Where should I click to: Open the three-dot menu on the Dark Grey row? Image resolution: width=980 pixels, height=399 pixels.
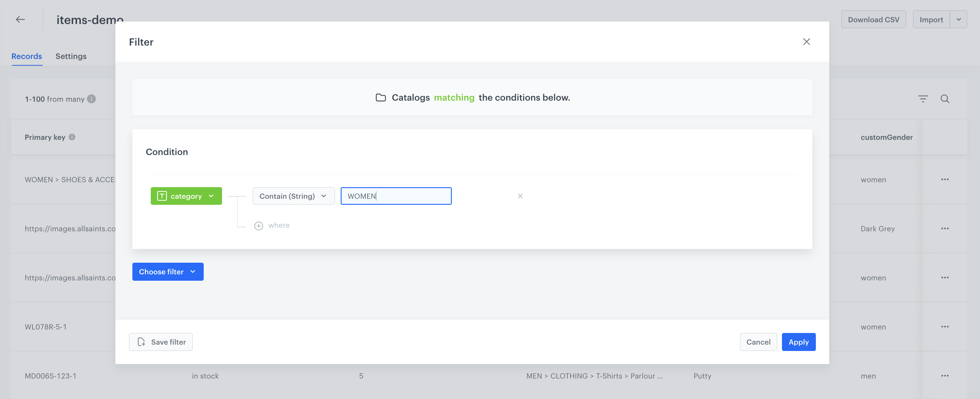click(x=945, y=228)
